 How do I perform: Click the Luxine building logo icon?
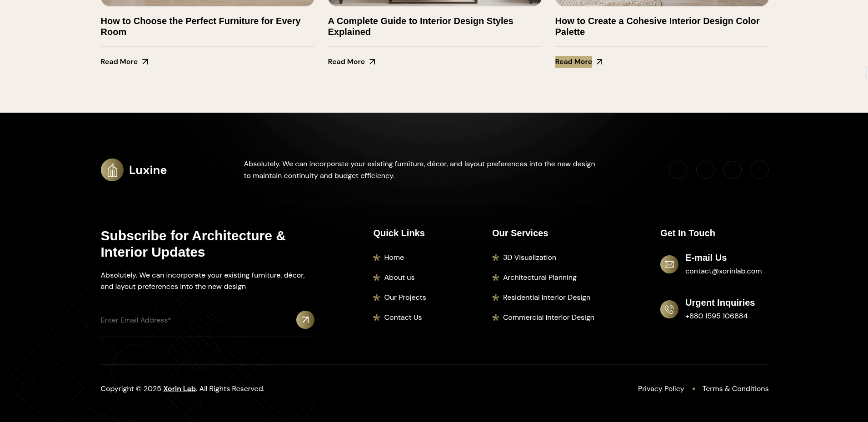pyautogui.click(x=112, y=170)
